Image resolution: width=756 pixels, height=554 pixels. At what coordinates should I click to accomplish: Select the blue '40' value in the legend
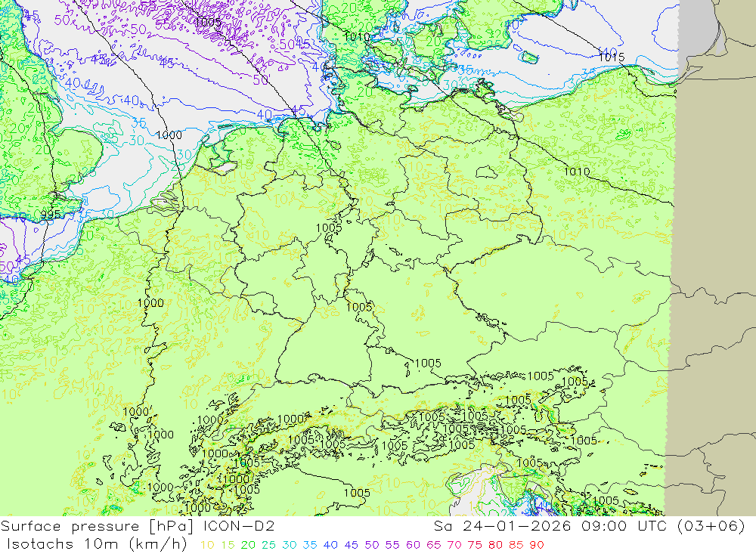331,546
